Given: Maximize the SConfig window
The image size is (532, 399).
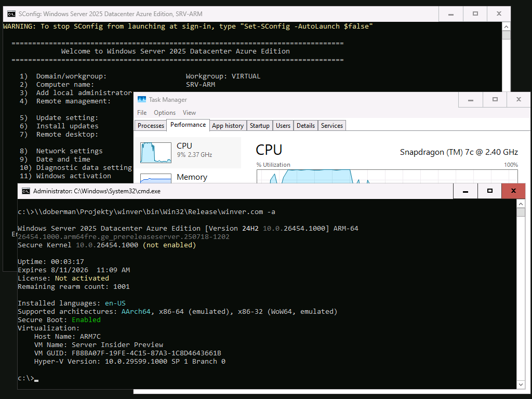Looking at the screenshot, I should (475, 14).
